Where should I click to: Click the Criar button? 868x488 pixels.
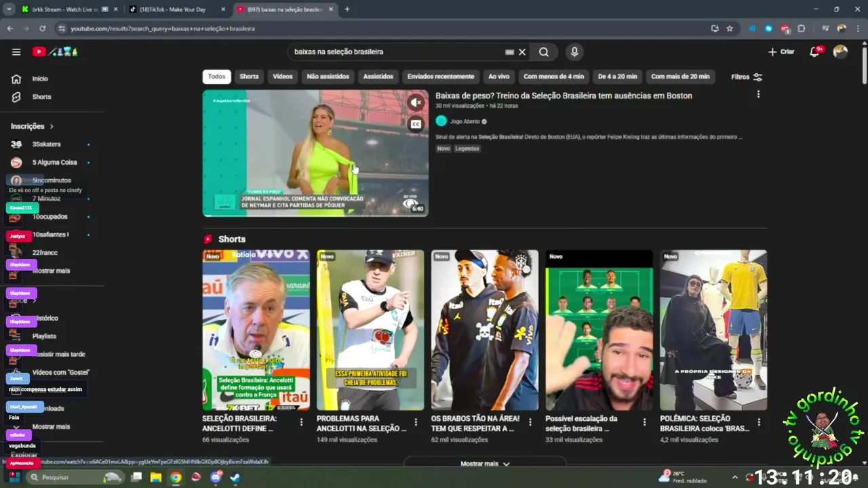(781, 52)
